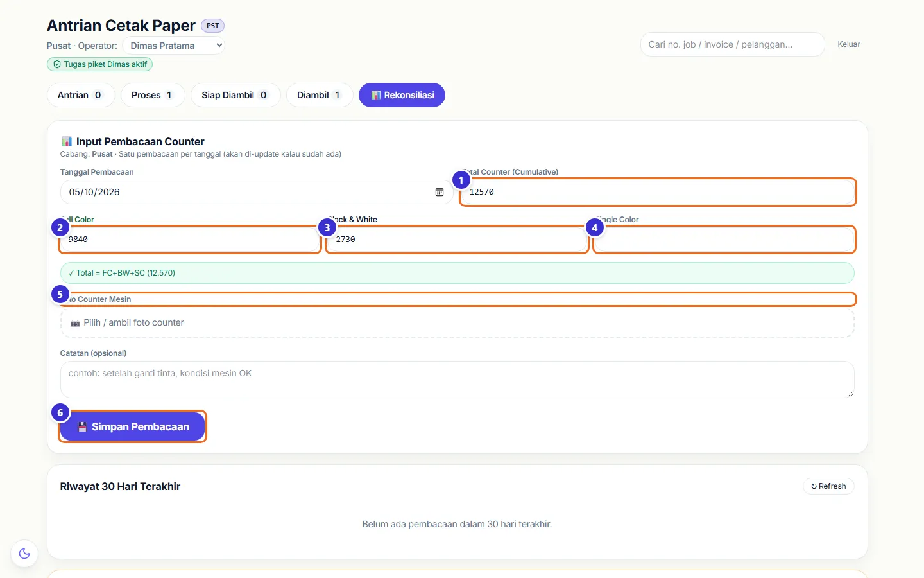Open the Operator dropdown showing Dimas Pratama

pos(173,46)
